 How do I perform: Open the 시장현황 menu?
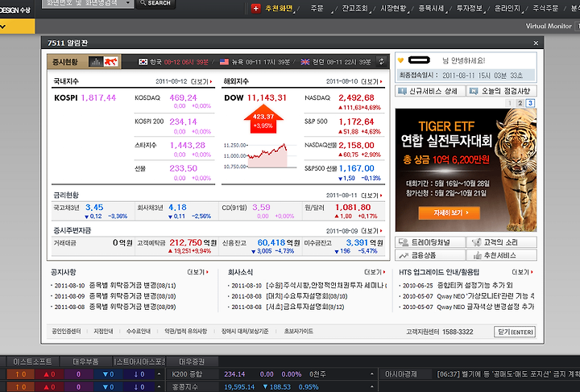tap(393, 8)
